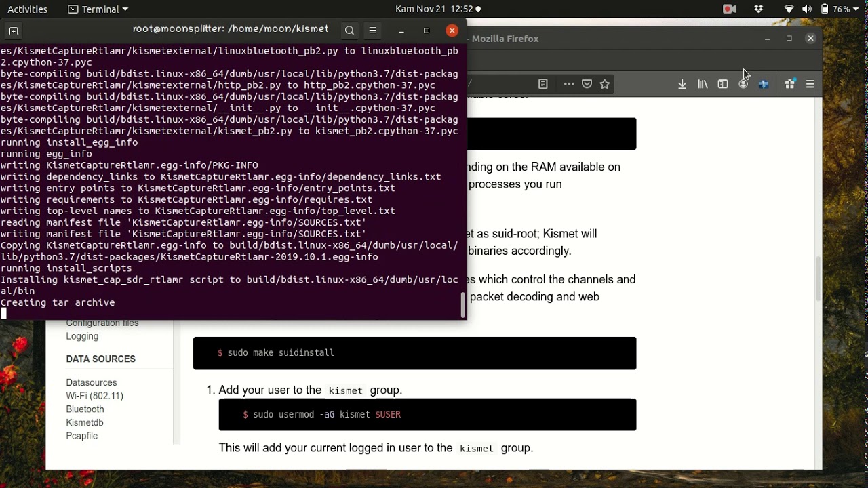Click 'running egg_info' terminal line

point(46,154)
